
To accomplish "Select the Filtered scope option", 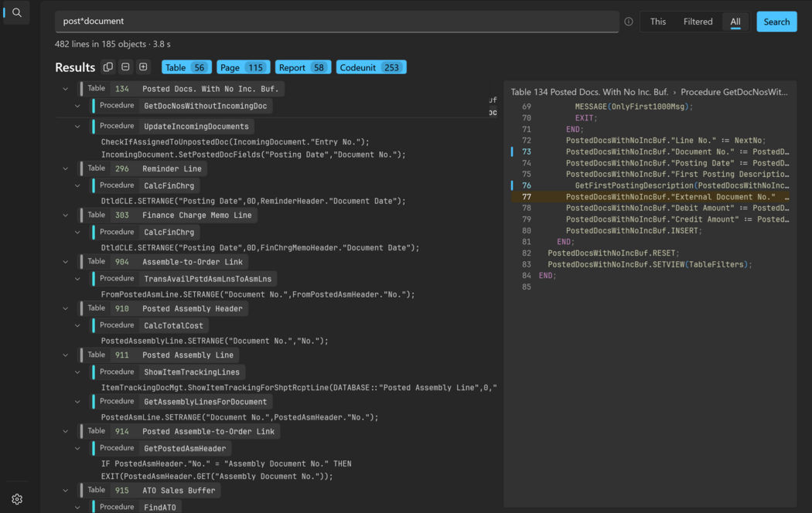I will (698, 22).
